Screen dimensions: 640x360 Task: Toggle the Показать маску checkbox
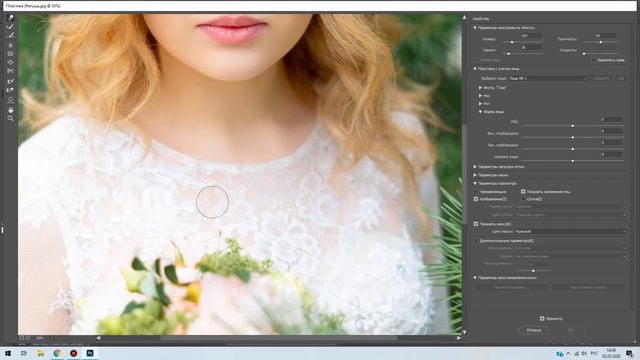click(x=476, y=224)
